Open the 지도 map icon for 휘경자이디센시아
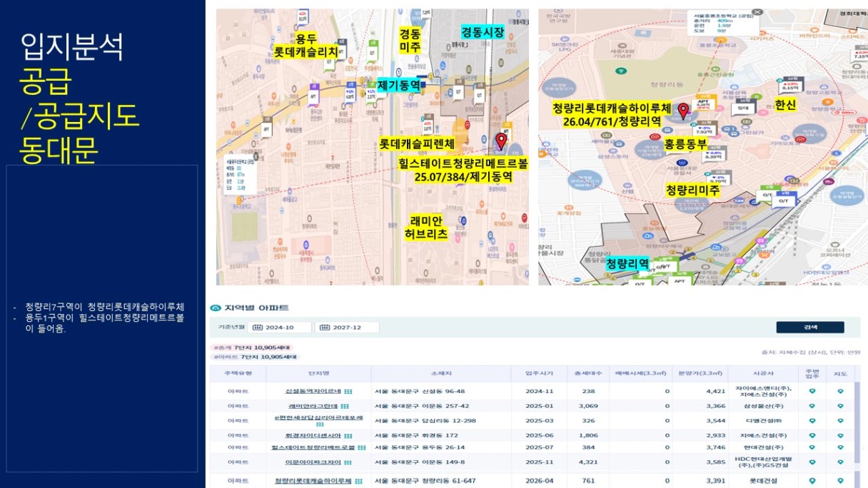 pyautogui.click(x=840, y=434)
